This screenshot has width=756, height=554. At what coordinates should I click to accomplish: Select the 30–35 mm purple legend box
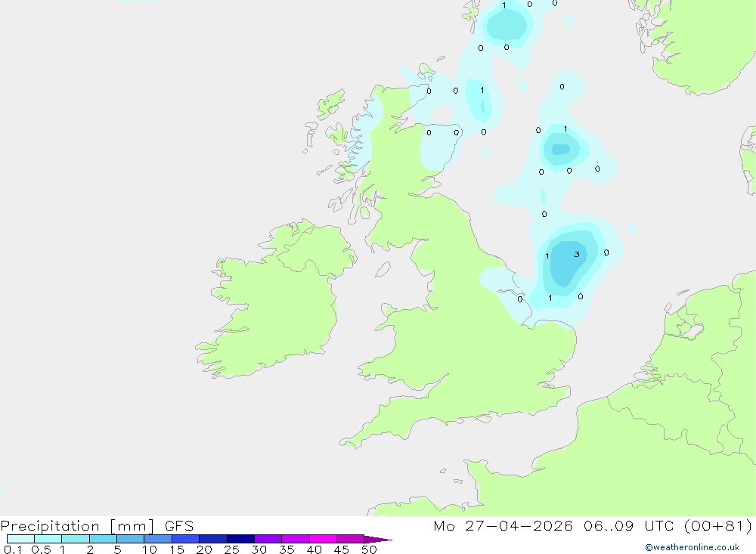(268, 539)
